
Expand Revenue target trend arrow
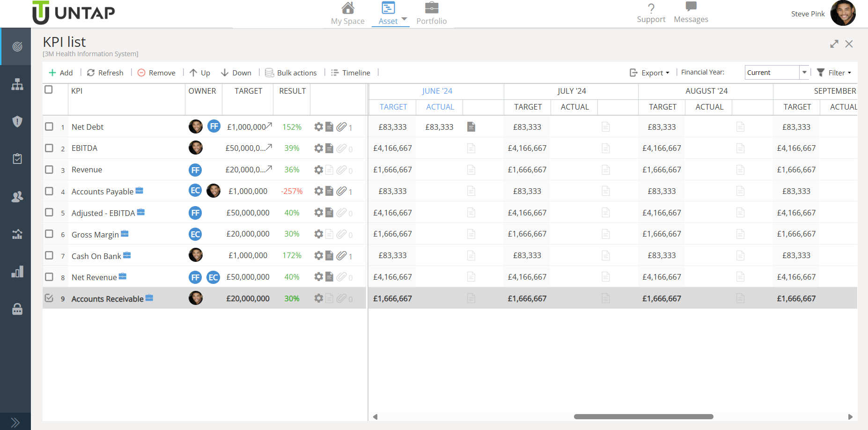coord(269,168)
